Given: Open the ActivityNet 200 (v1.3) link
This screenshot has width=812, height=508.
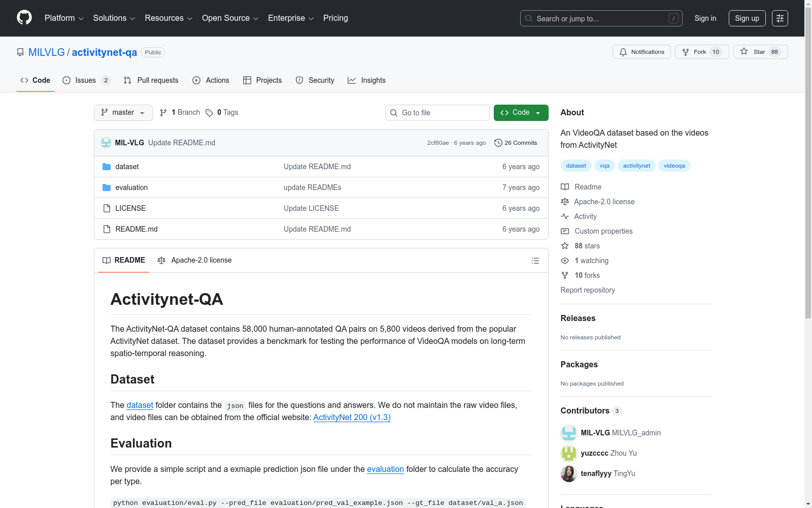Looking at the screenshot, I should coord(352,417).
